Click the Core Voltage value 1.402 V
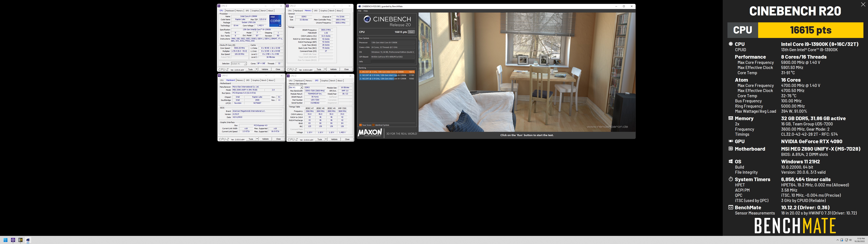The image size is (868, 244). pos(260,26)
